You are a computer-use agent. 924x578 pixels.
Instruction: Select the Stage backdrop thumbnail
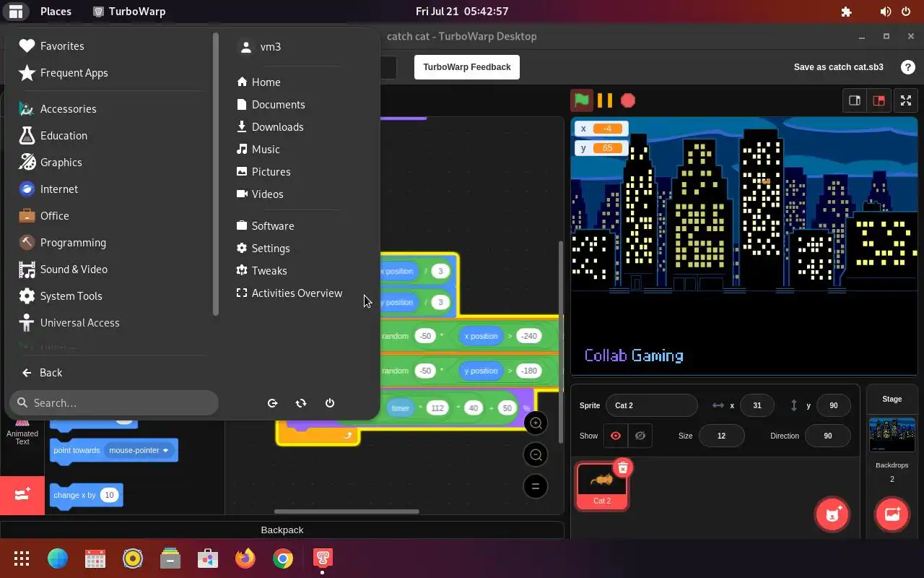892,434
